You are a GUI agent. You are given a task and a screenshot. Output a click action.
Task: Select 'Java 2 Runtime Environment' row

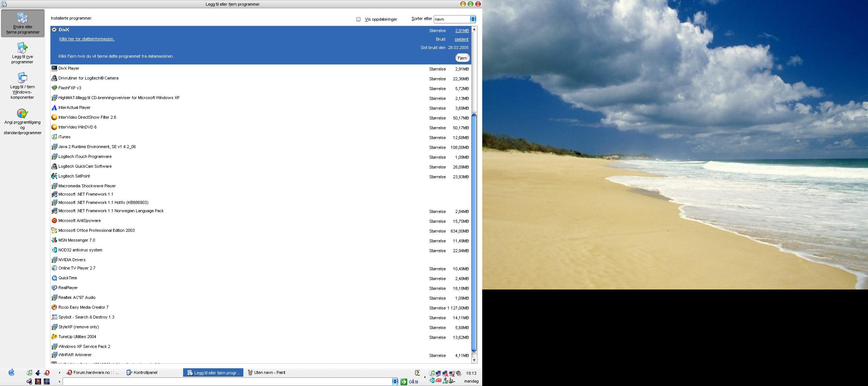[261, 147]
